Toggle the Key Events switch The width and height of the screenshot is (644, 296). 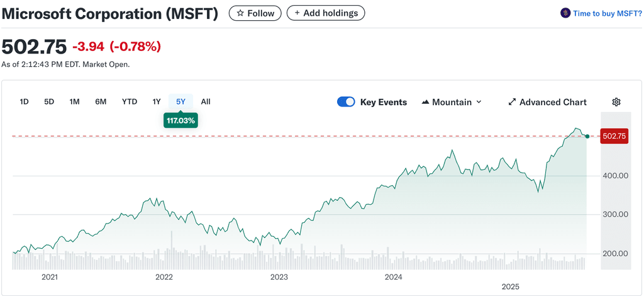(x=347, y=102)
